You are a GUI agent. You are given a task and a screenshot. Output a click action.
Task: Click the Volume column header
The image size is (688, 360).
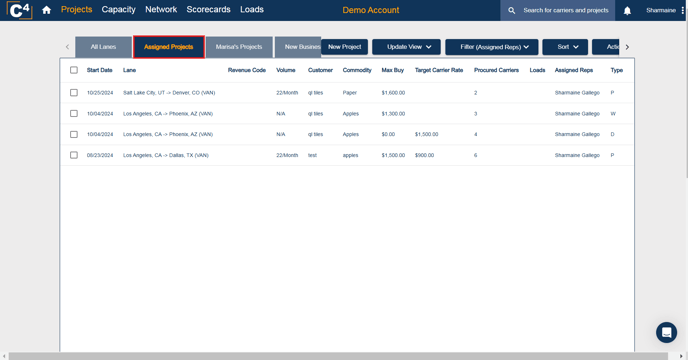tap(286, 70)
